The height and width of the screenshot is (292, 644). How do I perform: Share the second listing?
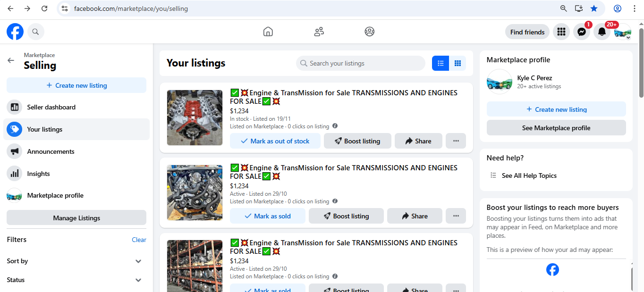[415, 216]
